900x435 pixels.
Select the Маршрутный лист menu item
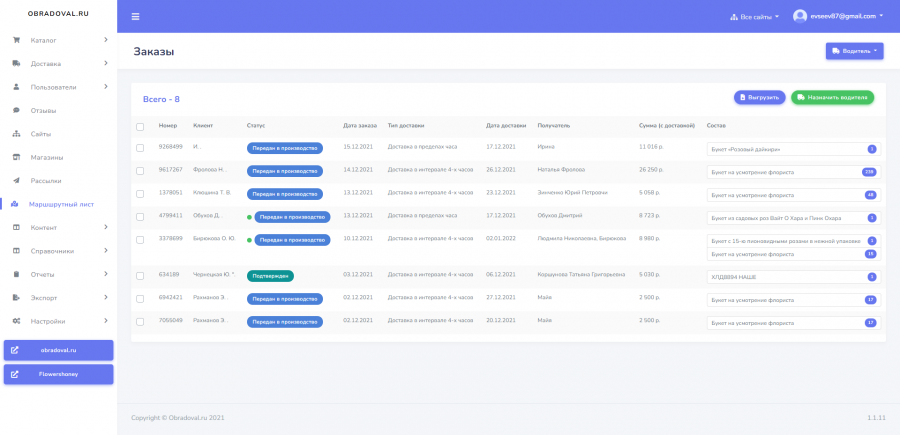click(59, 204)
